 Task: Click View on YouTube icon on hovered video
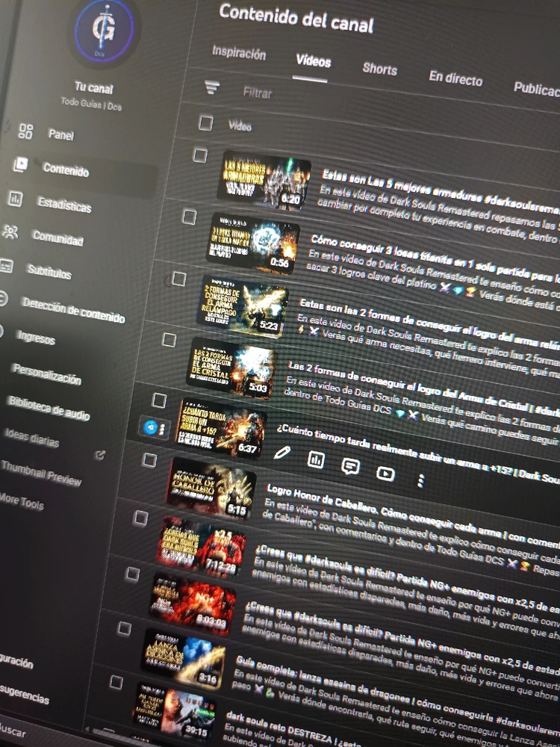[x=385, y=473]
